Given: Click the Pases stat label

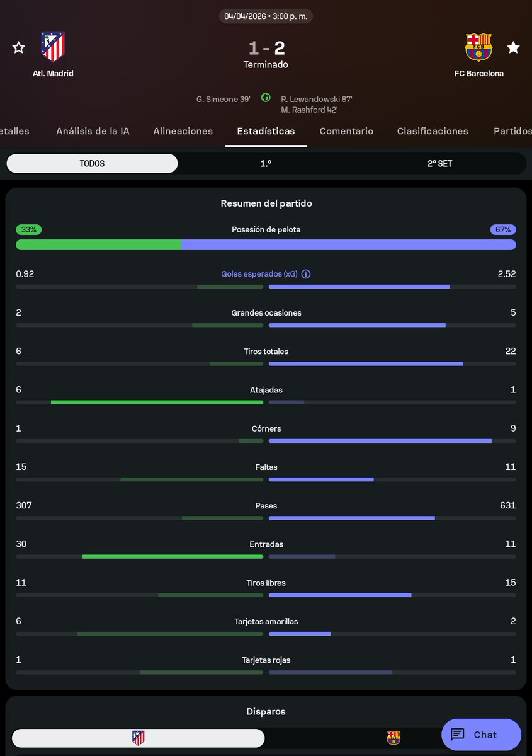Looking at the screenshot, I should pyautogui.click(x=266, y=505).
